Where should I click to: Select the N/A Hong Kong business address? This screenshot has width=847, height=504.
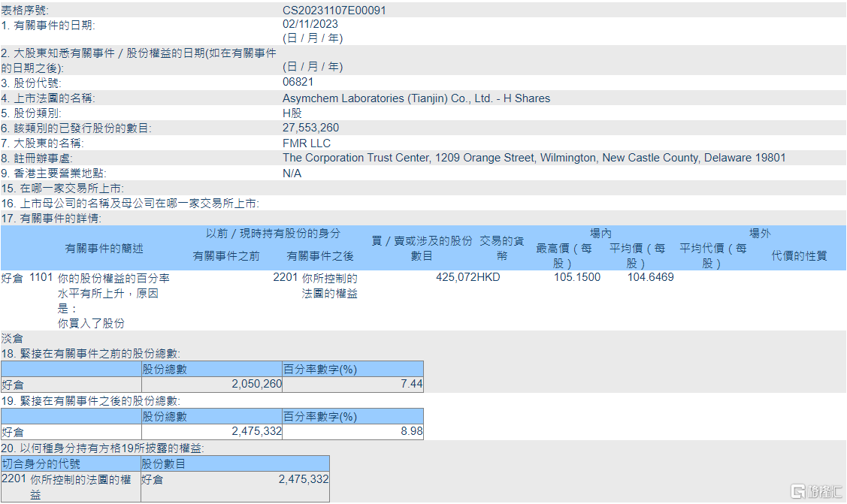click(293, 173)
